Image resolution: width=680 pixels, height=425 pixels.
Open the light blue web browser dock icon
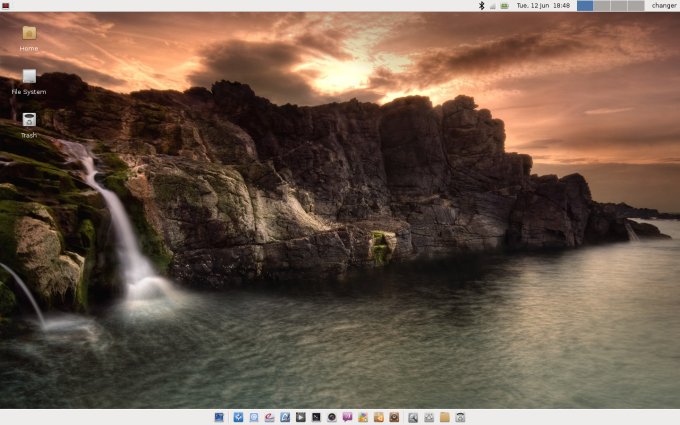(x=254, y=417)
